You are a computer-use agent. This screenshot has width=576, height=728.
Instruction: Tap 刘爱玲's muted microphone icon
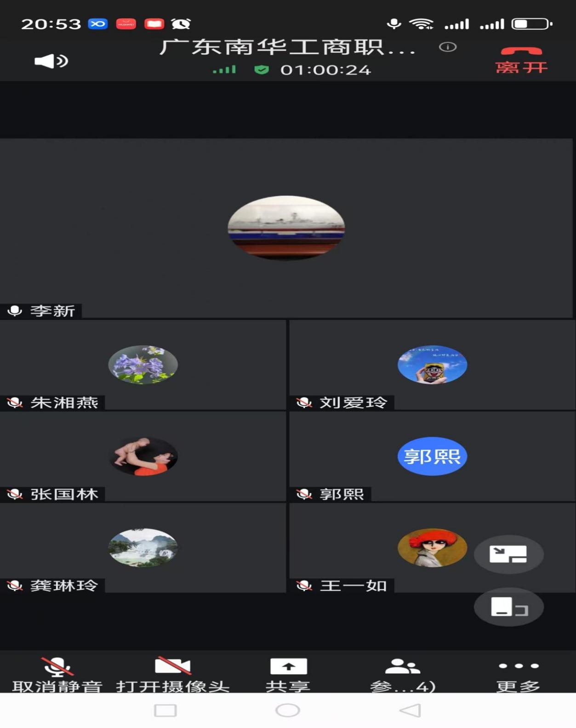pyautogui.click(x=304, y=403)
